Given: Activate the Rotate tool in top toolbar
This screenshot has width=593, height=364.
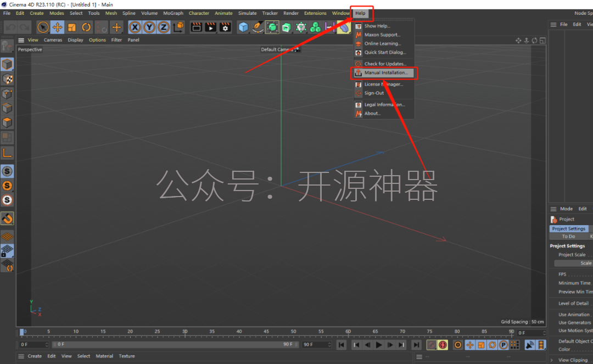Looking at the screenshot, I should pos(86,27).
